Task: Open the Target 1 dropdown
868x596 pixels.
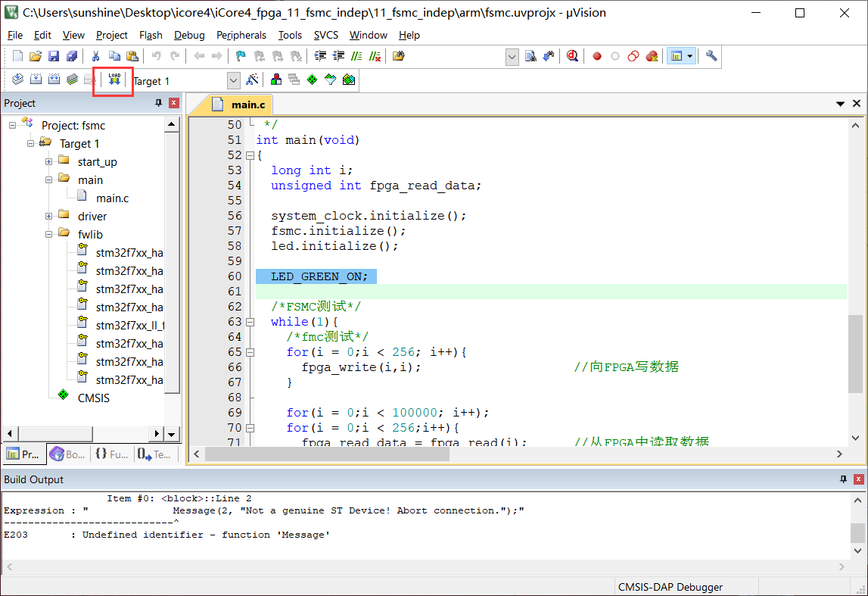Action: 233,80
